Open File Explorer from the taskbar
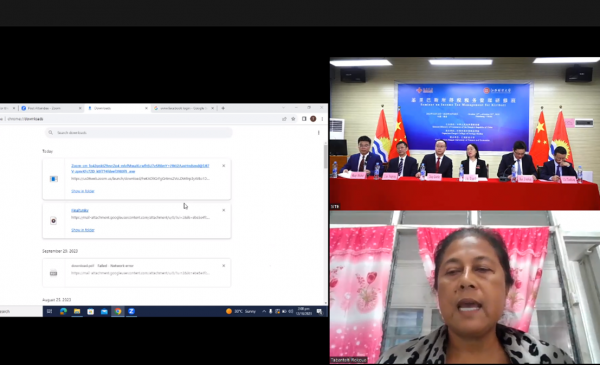The width and height of the screenshot is (600, 365). click(77, 311)
